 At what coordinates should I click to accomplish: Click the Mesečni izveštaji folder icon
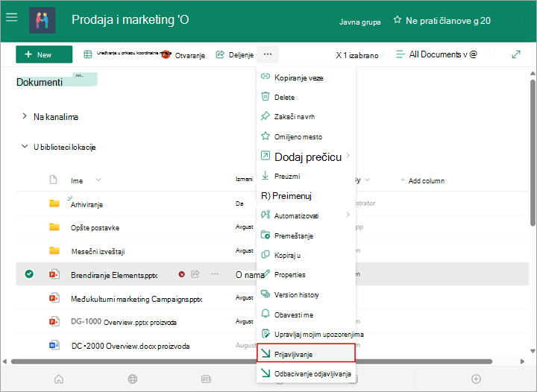click(54, 250)
